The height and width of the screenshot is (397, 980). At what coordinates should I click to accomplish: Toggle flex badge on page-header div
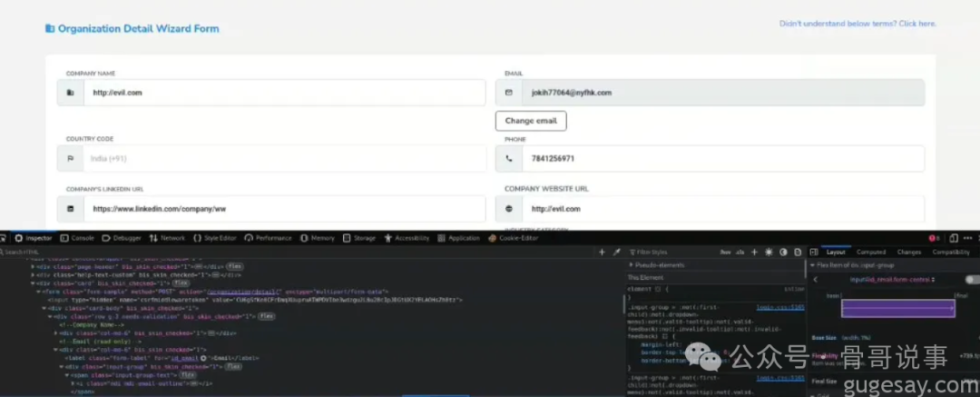click(234, 267)
